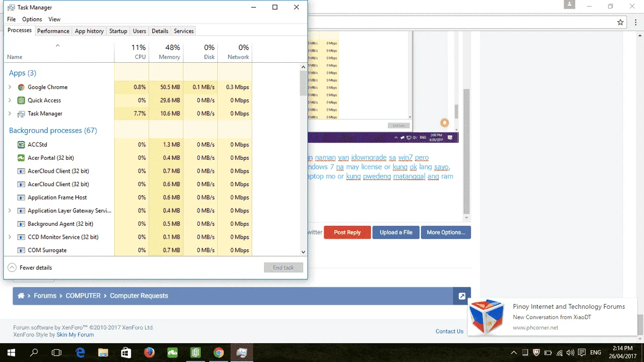Click the forum home icon in breadcrumb

click(x=21, y=295)
